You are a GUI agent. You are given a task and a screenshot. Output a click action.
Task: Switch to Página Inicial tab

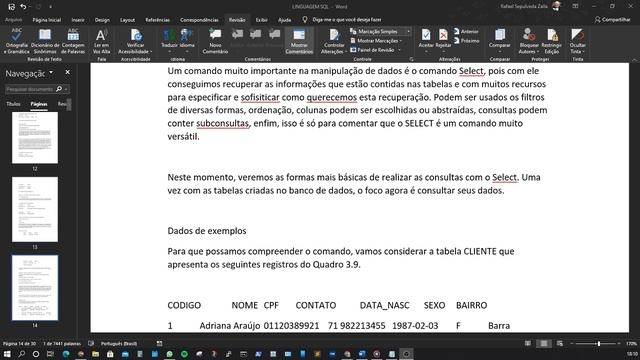click(x=47, y=20)
